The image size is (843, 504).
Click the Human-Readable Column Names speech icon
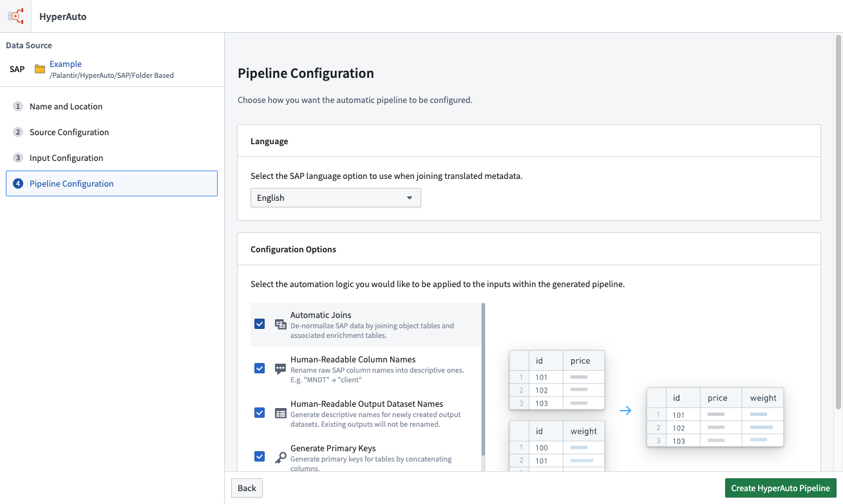[x=281, y=369]
